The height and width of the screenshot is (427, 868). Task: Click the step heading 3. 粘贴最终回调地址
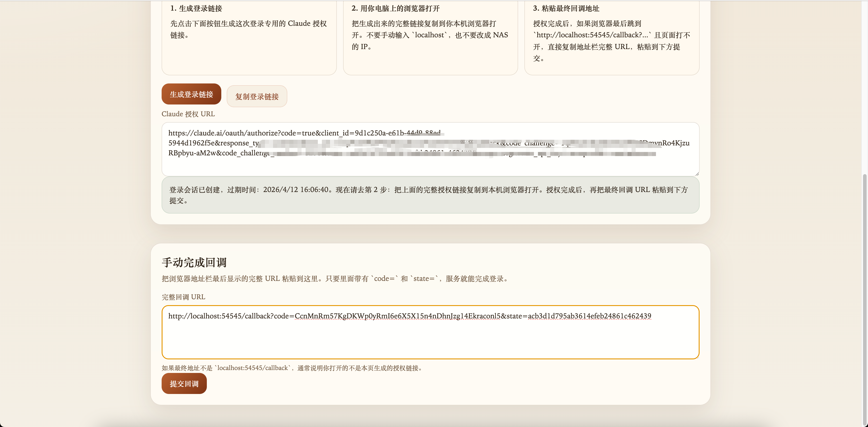tap(566, 8)
